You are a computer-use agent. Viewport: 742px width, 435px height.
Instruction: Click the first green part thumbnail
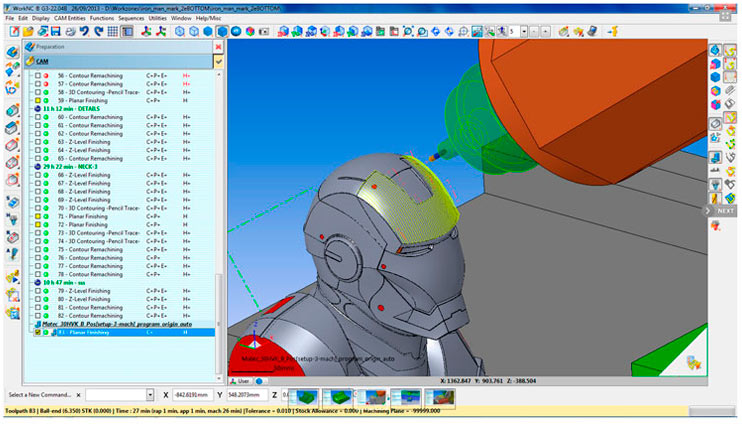pos(303,397)
